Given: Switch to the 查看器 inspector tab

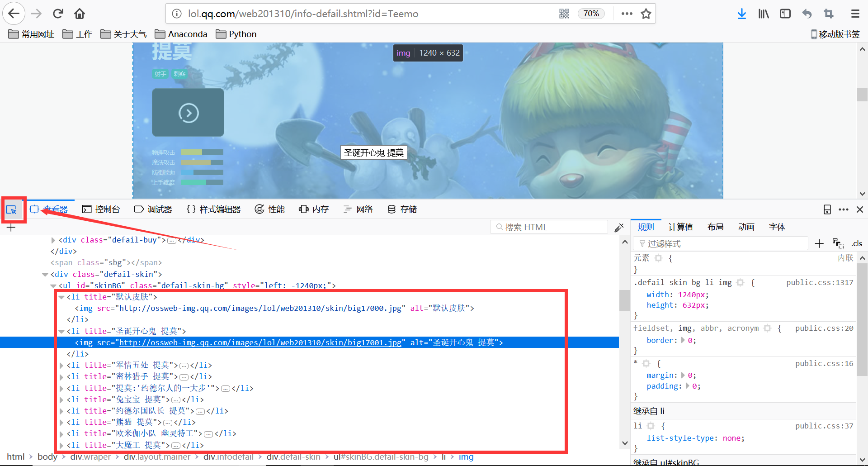Looking at the screenshot, I should tap(49, 209).
